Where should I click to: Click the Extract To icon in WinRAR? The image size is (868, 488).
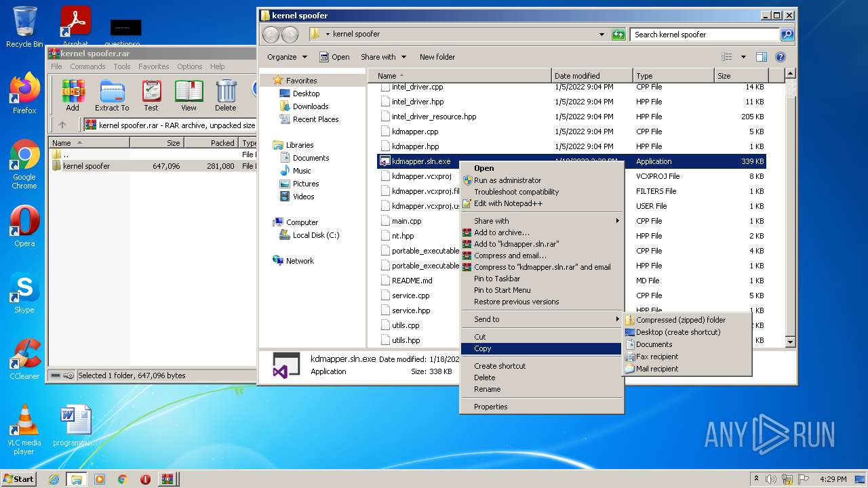point(112,95)
